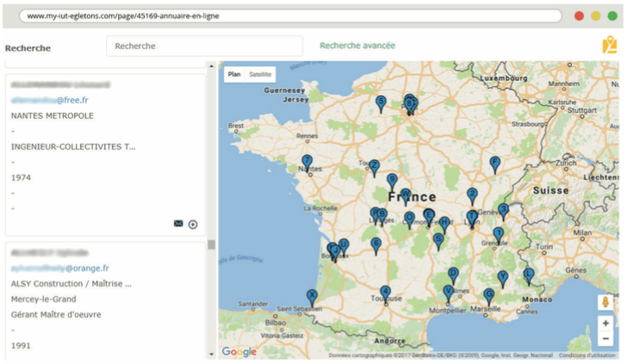Click the @free.fr email address
The height and width of the screenshot is (364, 627).
tap(50, 101)
